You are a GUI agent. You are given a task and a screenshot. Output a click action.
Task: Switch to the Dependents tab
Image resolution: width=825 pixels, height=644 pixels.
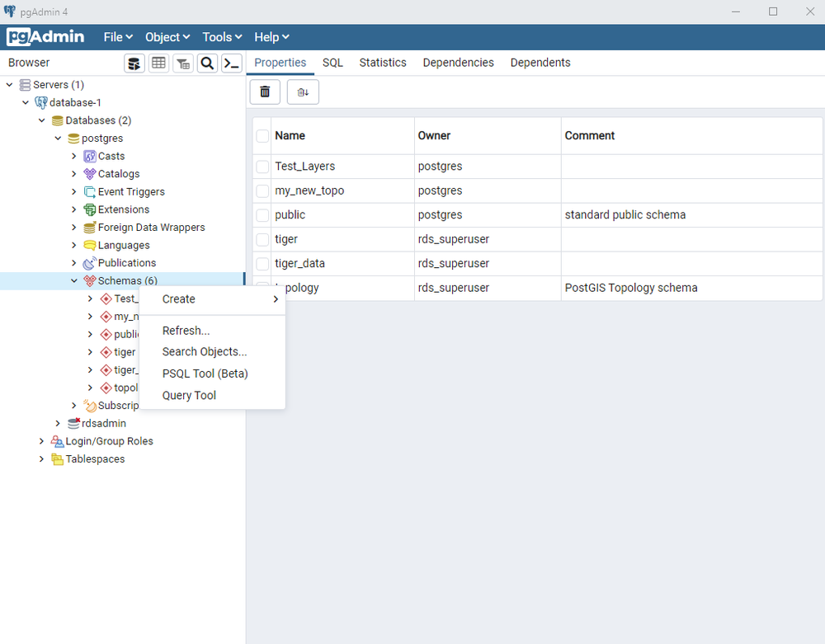(540, 63)
